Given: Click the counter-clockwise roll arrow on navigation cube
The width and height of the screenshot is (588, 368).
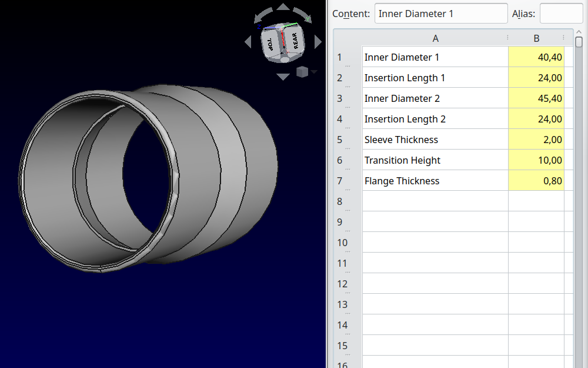Looking at the screenshot, I should (x=263, y=15).
